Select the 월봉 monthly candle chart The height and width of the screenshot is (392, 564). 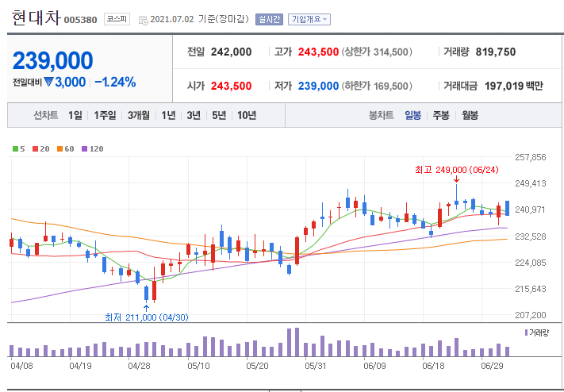pos(470,116)
